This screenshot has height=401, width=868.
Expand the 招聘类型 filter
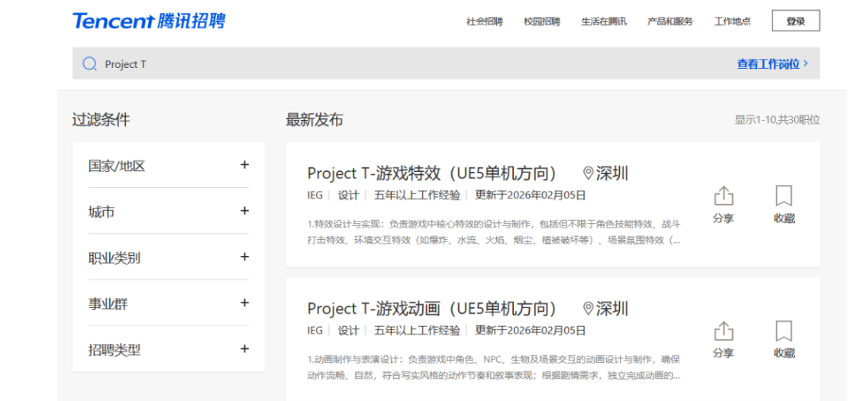tap(244, 349)
